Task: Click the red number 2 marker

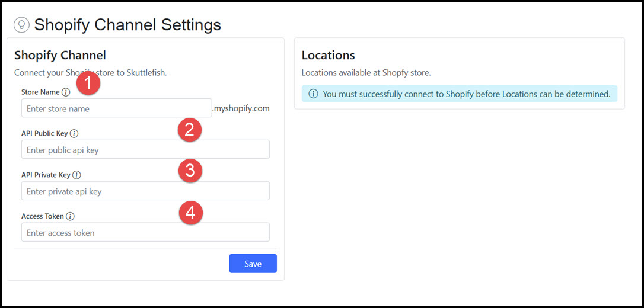Action: (190, 130)
